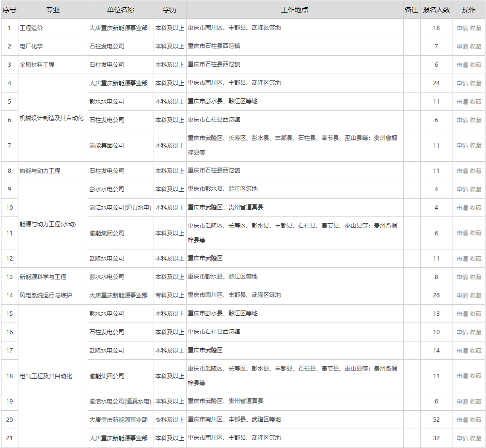Click the 报名人数 column header
This screenshot has width=486, height=448.
click(436, 10)
